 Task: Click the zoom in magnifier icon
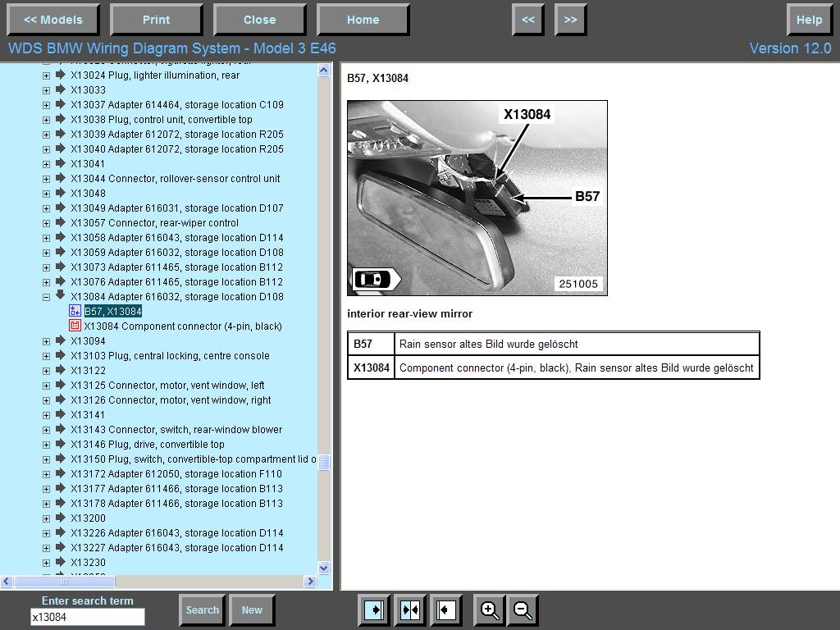(x=490, y=610)
